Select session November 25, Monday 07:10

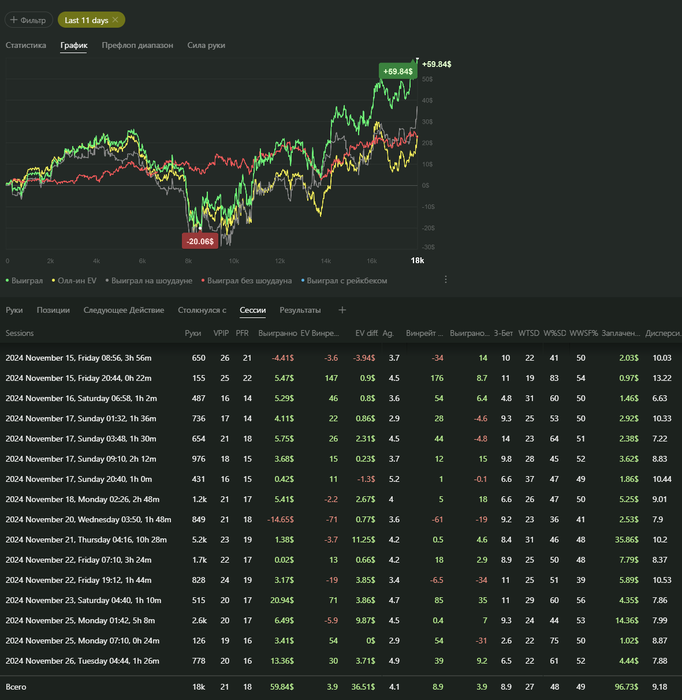[x=341, y=641]
